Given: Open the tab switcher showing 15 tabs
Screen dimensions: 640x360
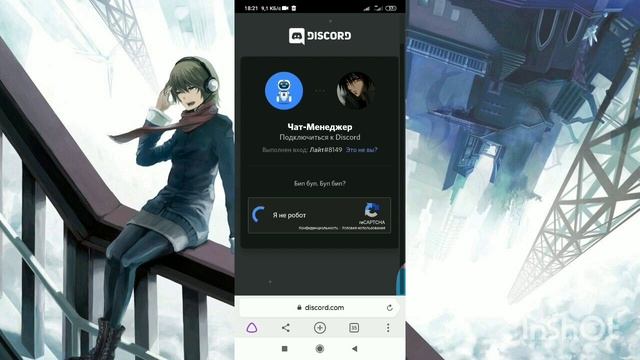Looking at the screenshot, I should (354, 327).
